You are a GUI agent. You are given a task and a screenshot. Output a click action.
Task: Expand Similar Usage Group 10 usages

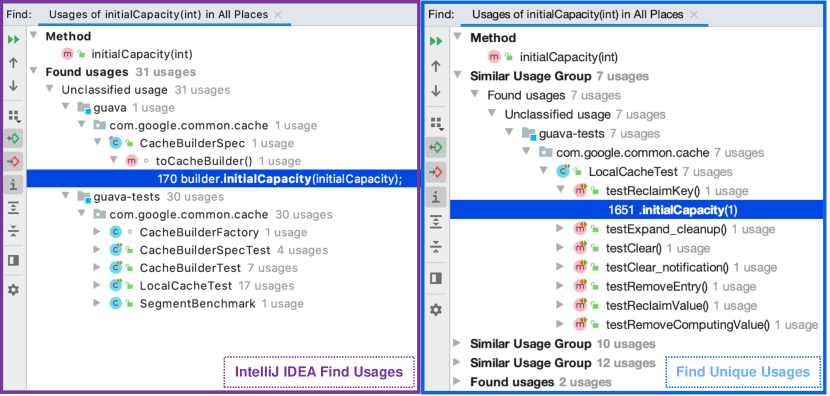[458, 344]
